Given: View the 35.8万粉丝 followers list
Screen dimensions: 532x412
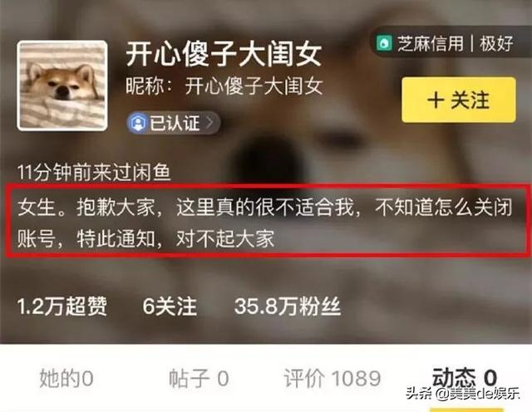Looking at the screenshot, I should point(288,307).
